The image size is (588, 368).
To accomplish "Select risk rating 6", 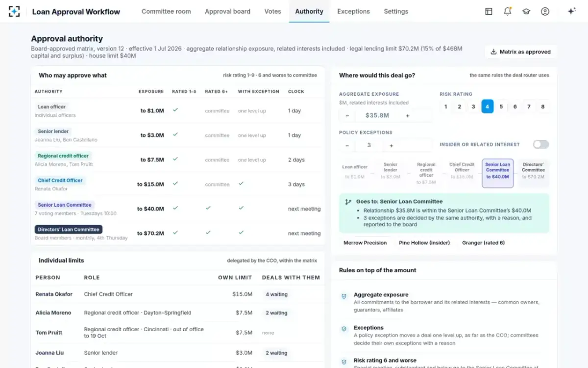I will 515,106.
